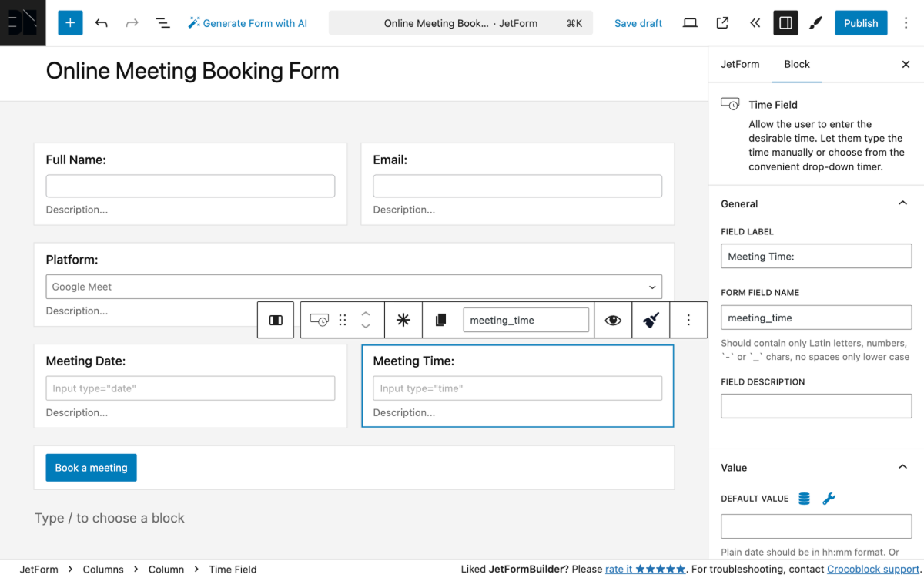Click the Book a meeting button

pyautogui.click(x=91, y=468)
